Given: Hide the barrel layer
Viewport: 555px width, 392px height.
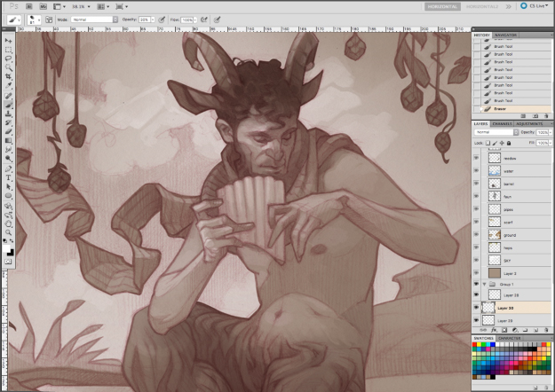Looking at the screenshot, I should [x=477, y=184].
